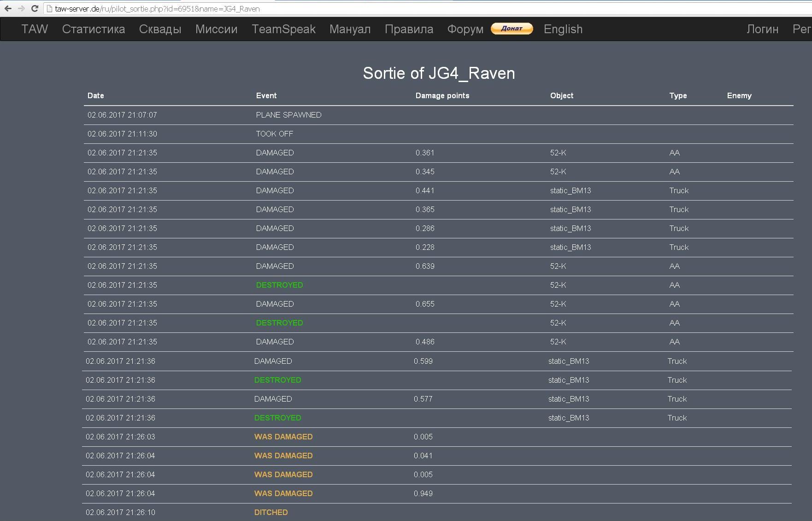Open the TAW home link
The image size is (812, 521).
click(35, 29)
